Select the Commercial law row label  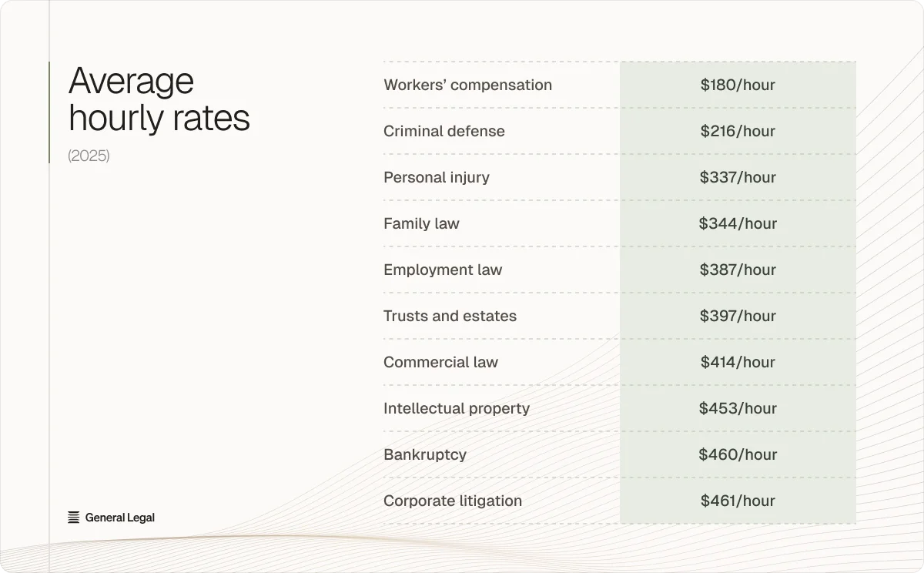coord(441,362)
